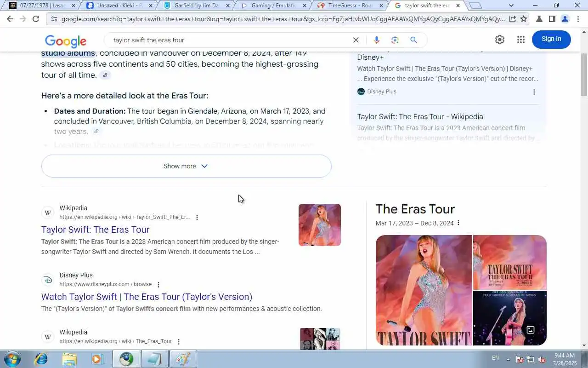Image resolution: width=588 pixels, height=368 pixels.
Task: Open Disney Plus source under video result
Action: (377, 92)
